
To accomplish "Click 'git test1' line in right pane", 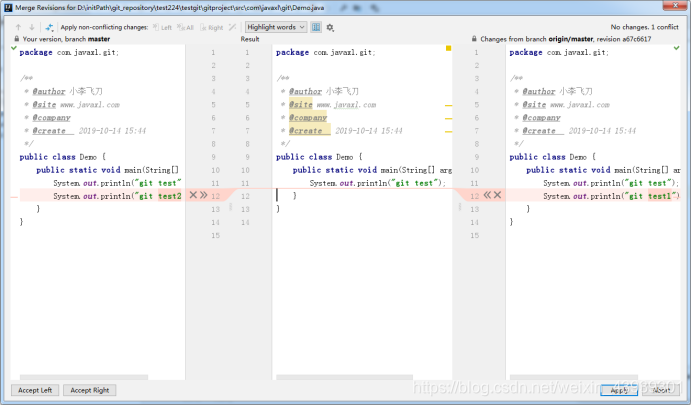I will tap(611, 196).
